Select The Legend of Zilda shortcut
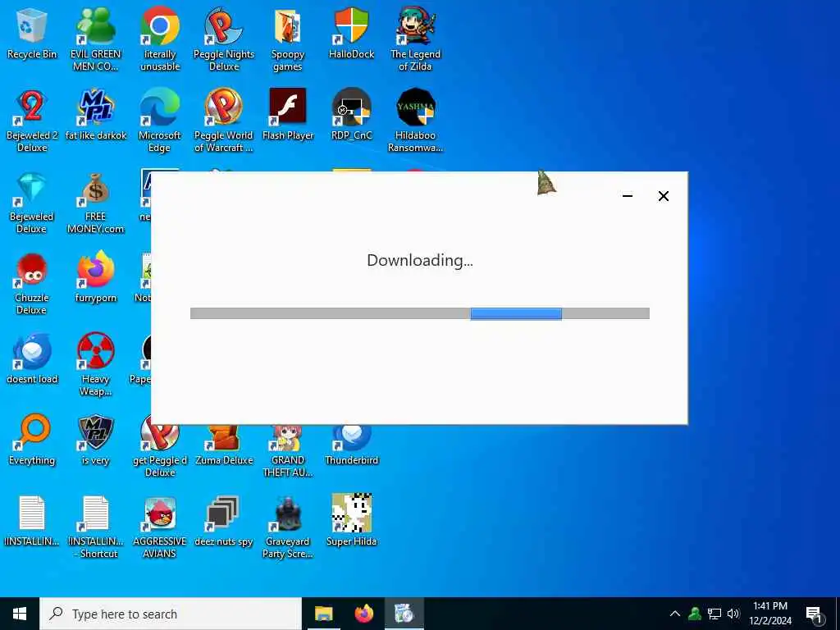This screenshot has height=630, width=840. (415, 39)
